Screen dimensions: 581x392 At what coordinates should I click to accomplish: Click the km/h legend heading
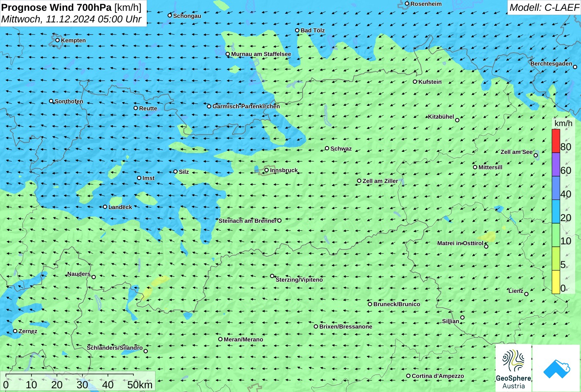563,123
